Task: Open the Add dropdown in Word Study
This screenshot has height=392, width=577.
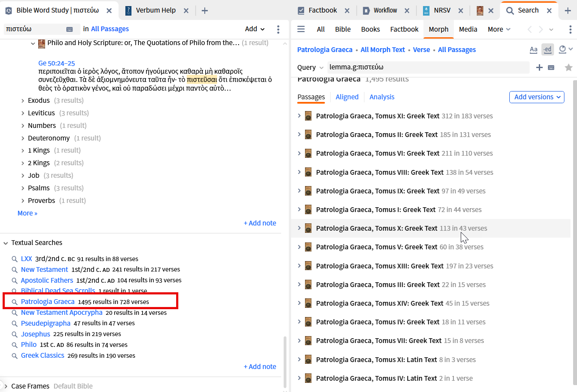Action: point(255,29)
